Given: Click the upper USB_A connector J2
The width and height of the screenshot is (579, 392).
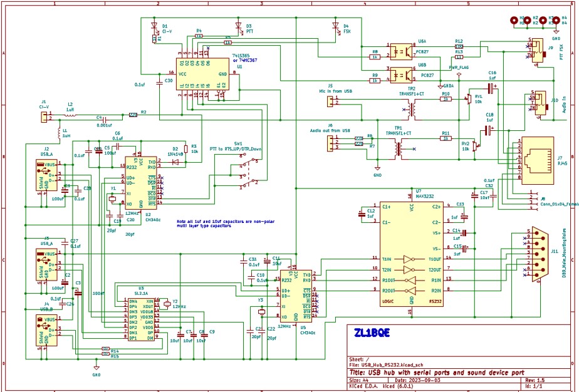Looking at the screenshot, I should [48, 176].
